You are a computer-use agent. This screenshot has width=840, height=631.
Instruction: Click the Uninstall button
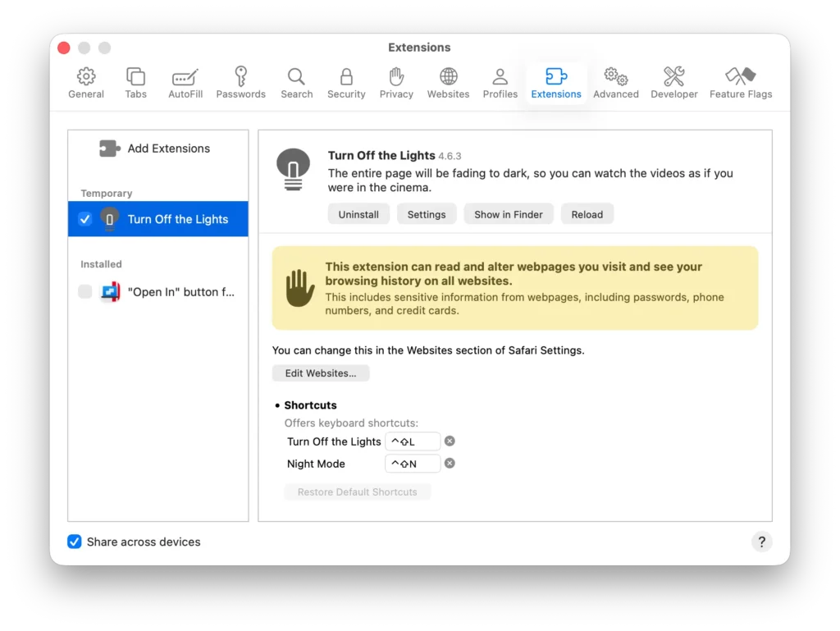pos(358,214)
